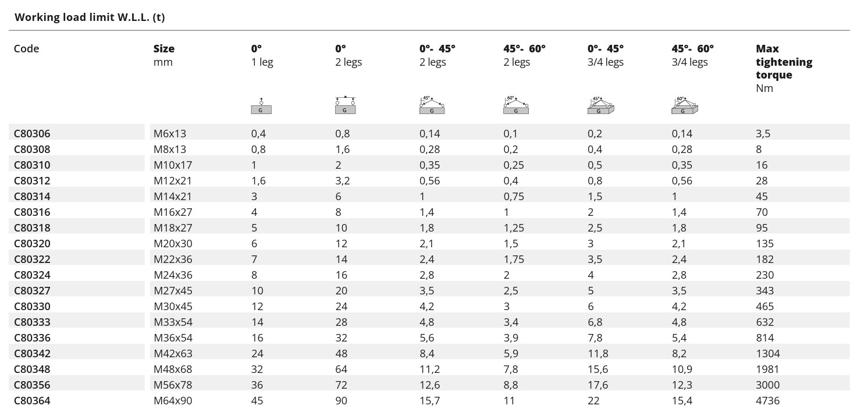The image size is (868, 416).
Task: Select product code C80306
Action: 32,134
